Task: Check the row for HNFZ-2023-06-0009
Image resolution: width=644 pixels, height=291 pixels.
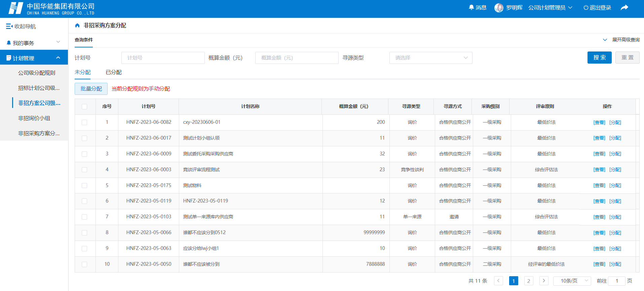Action: [x=84, y=154]
